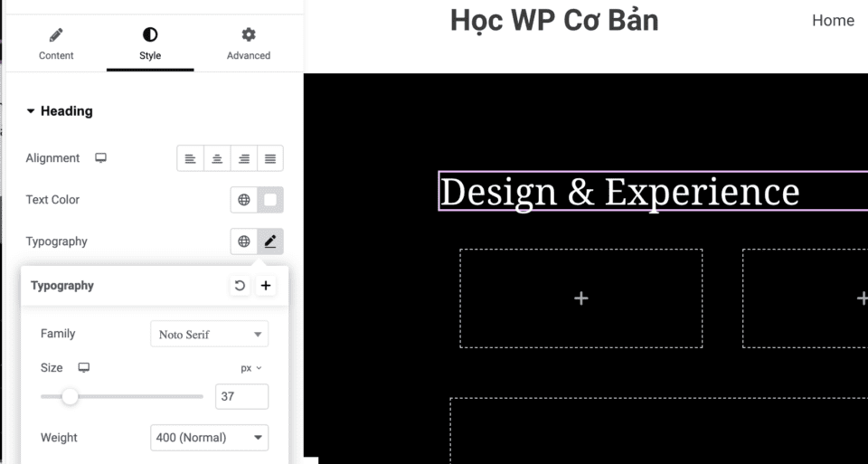Screen dimensions: 868x464
Task: Click the monitor device icon beside Size
Action: pyautogui.click(x=84, y=367)
